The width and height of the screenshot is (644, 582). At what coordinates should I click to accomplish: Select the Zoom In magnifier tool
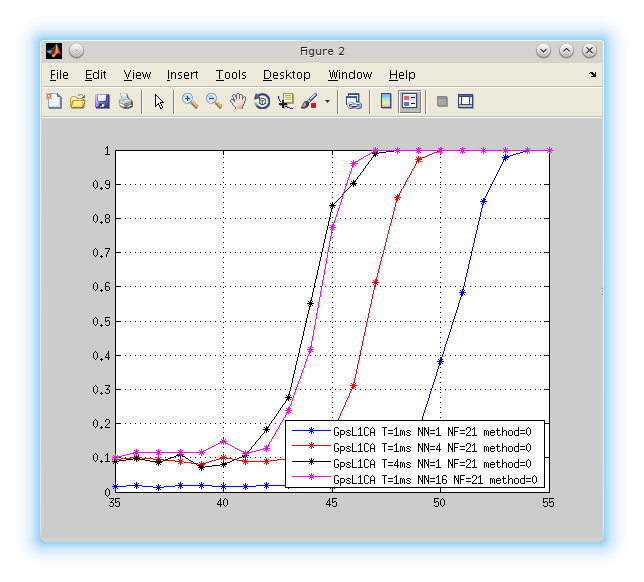pyautogui.click(x=189, y=101)
